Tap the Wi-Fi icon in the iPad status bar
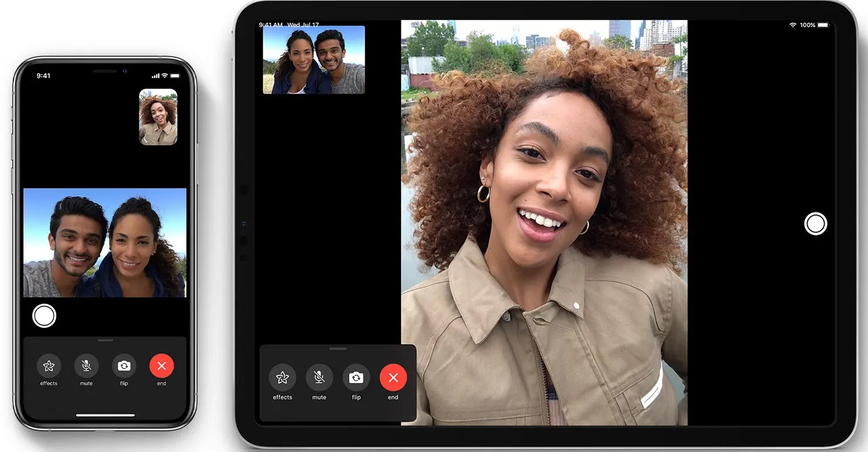868x452 pixels. pyautogui.click(x=794, y=25)
